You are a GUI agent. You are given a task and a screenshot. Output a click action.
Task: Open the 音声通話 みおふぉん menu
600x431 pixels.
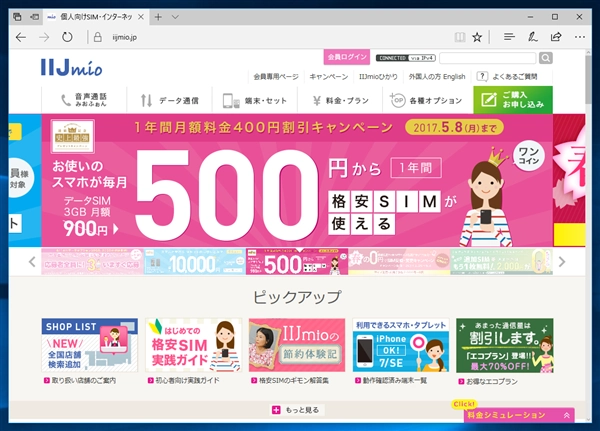[84, 100]
